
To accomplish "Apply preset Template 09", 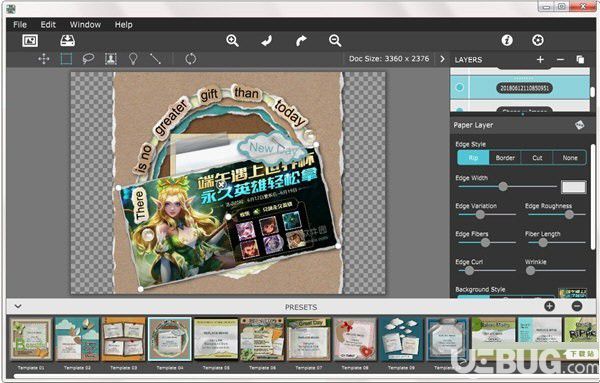I will 401,339.
